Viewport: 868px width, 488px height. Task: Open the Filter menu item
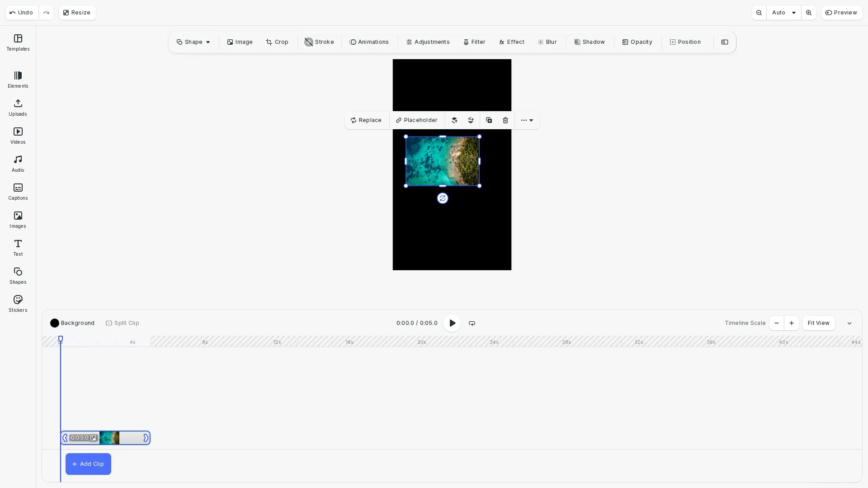474,42
